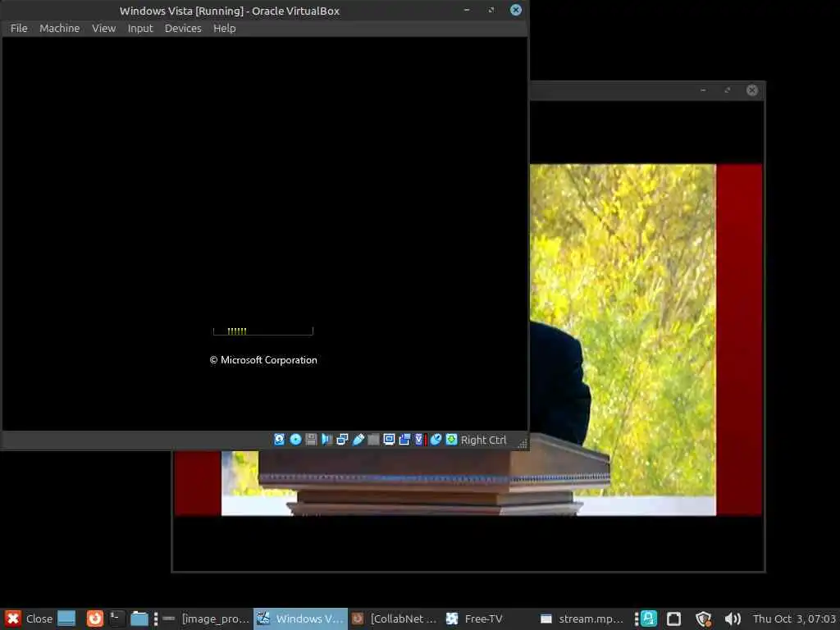Image resolution: width=840 pixels, height=630 pixels.
Task: Open the clock showing Thu Oct 3, 07:03
Action: (x=794, y=619)
